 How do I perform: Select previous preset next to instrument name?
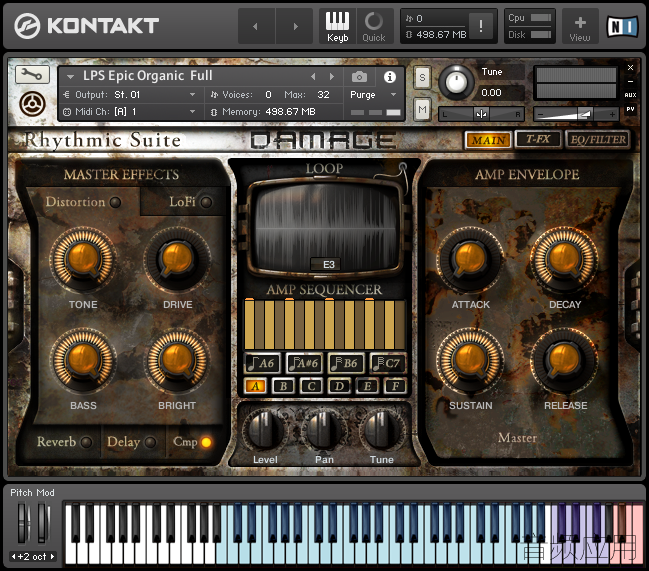313,77
